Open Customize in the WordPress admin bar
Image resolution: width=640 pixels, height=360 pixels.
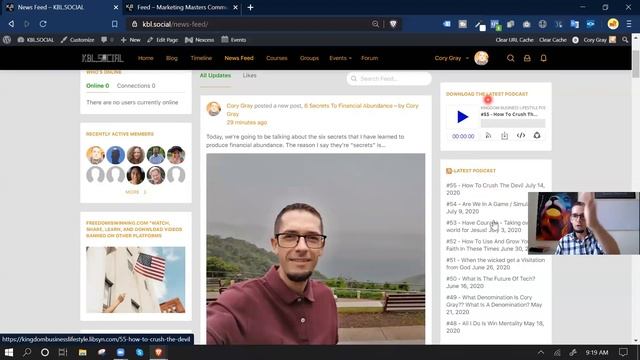click(78, 40)
